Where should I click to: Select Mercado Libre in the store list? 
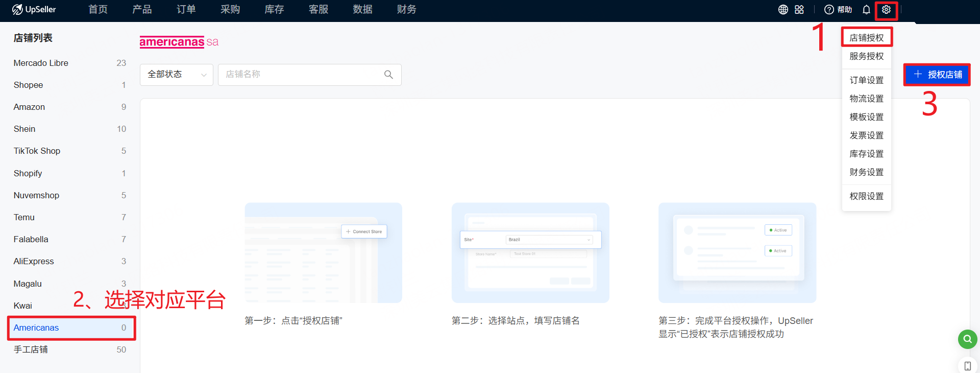[x=41, y=63]
